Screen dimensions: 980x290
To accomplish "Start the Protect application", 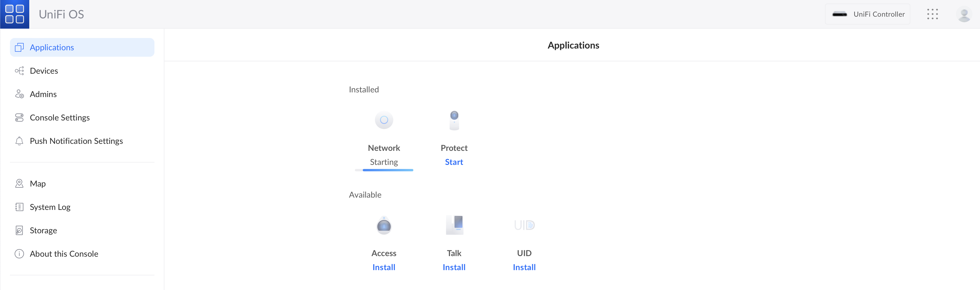I will click(x=454, y=162).
